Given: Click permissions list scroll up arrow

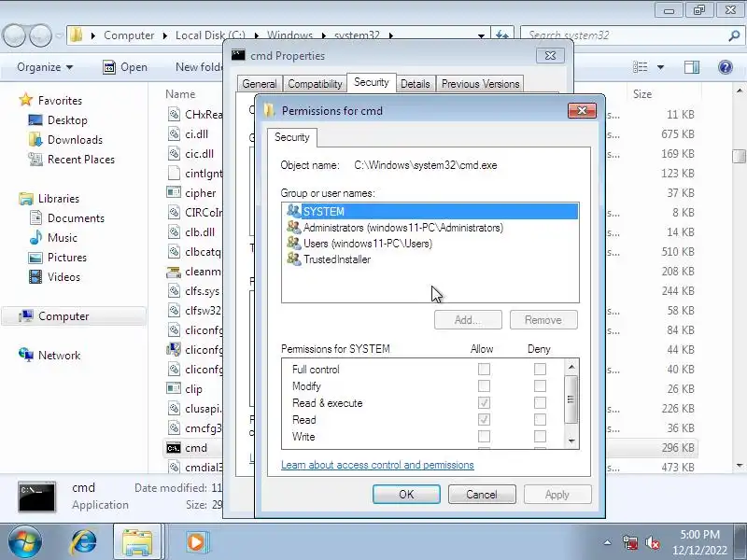Looking at the screenshot, I should tap(571, 367).
